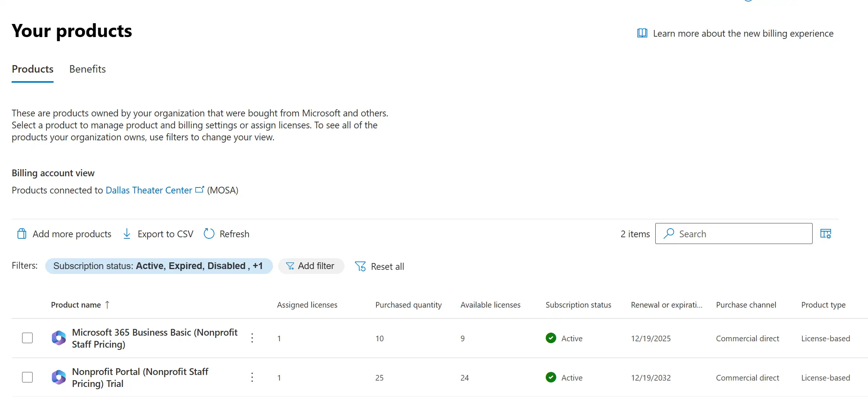This screenshot has height=412, width=868.
Task: Switch to the Benefits tab
Action: coord(88,69)
